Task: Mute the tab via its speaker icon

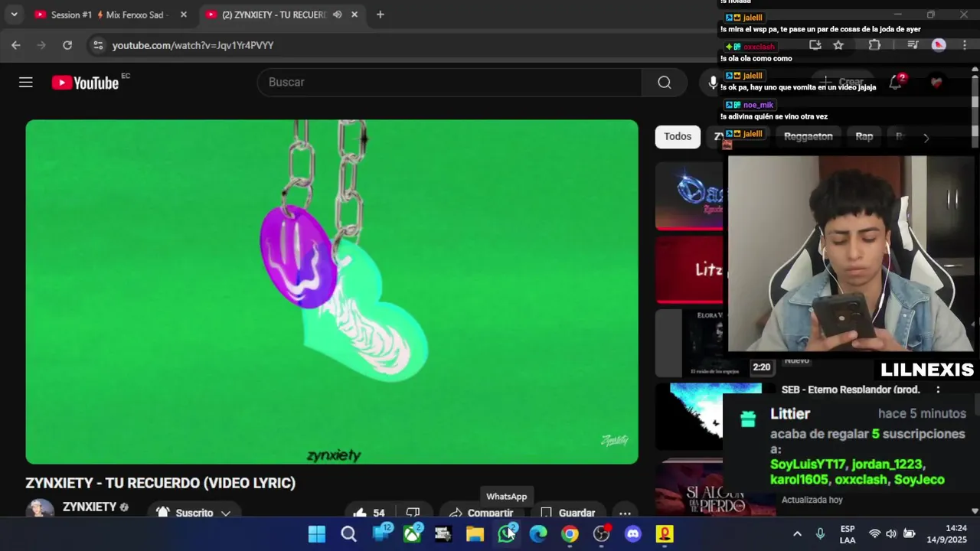Action: coord(338,15)
